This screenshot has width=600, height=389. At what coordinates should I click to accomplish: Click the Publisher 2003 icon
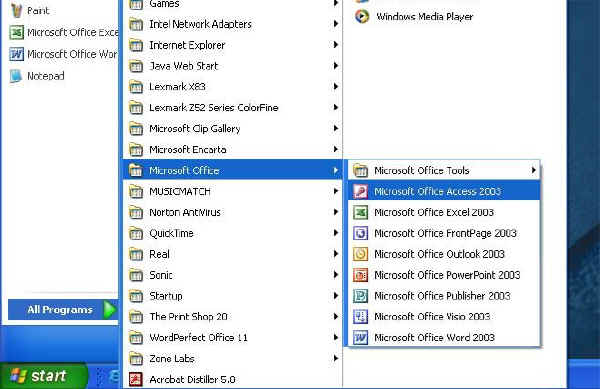pyautogui.click(x=360, y=296)
